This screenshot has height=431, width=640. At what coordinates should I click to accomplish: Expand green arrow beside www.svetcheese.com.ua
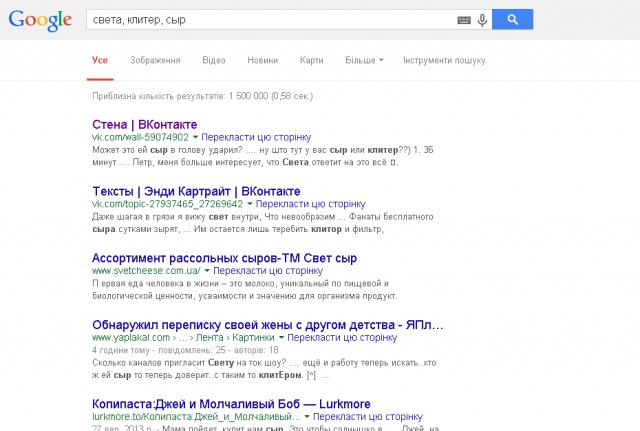click(208, 270)
